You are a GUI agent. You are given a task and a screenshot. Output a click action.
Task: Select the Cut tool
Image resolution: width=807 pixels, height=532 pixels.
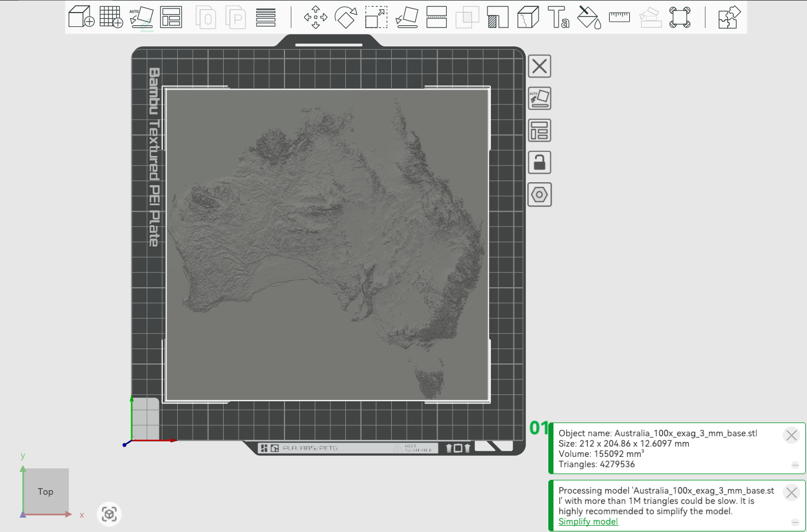coord(436,17)
